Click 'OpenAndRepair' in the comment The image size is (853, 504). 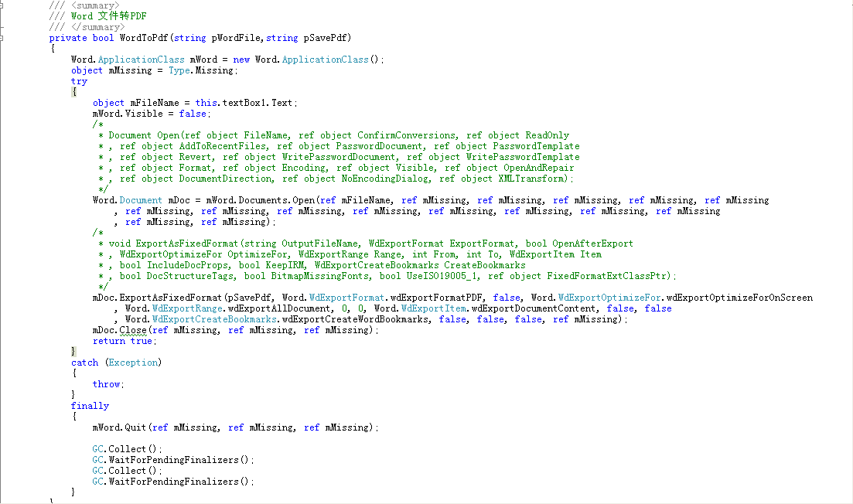538,168
